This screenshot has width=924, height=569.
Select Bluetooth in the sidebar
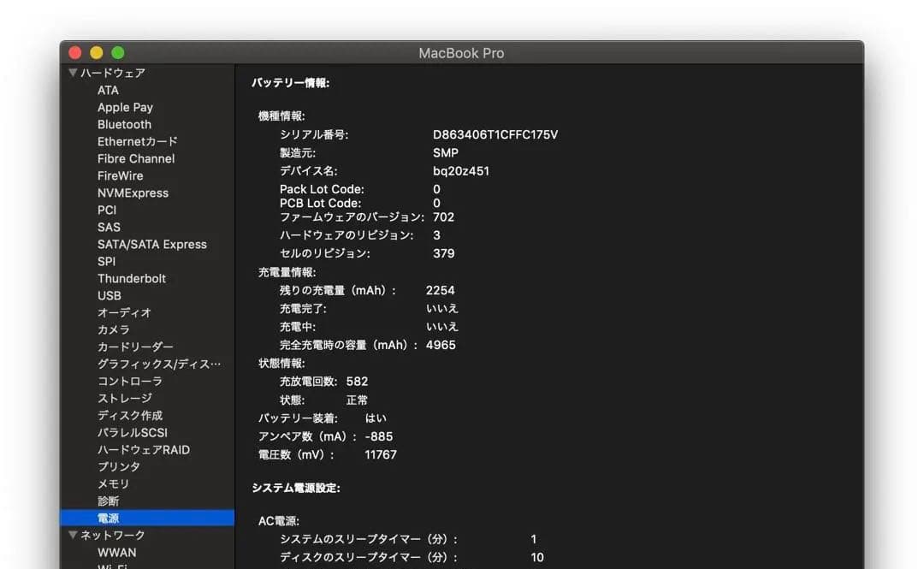(x=124, y=124)
